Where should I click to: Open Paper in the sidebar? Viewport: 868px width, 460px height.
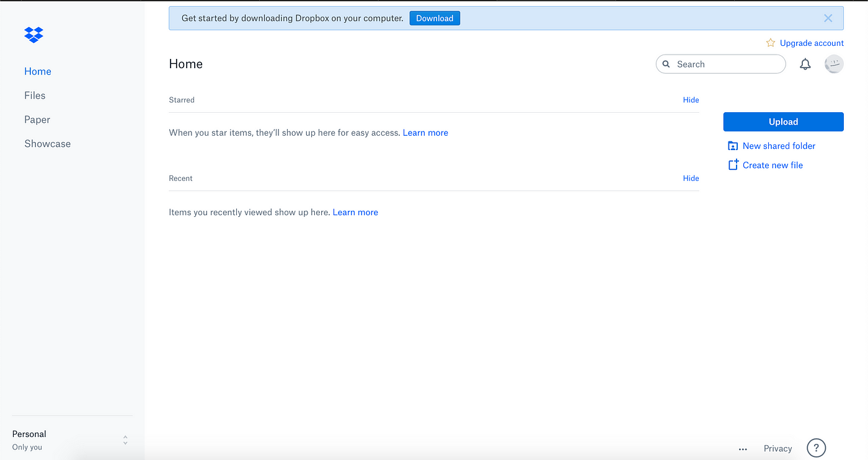[37, 120]
